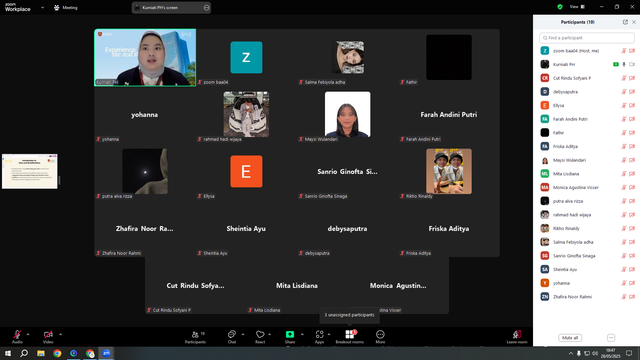Select Salma Febiyola adha in list

587,242
